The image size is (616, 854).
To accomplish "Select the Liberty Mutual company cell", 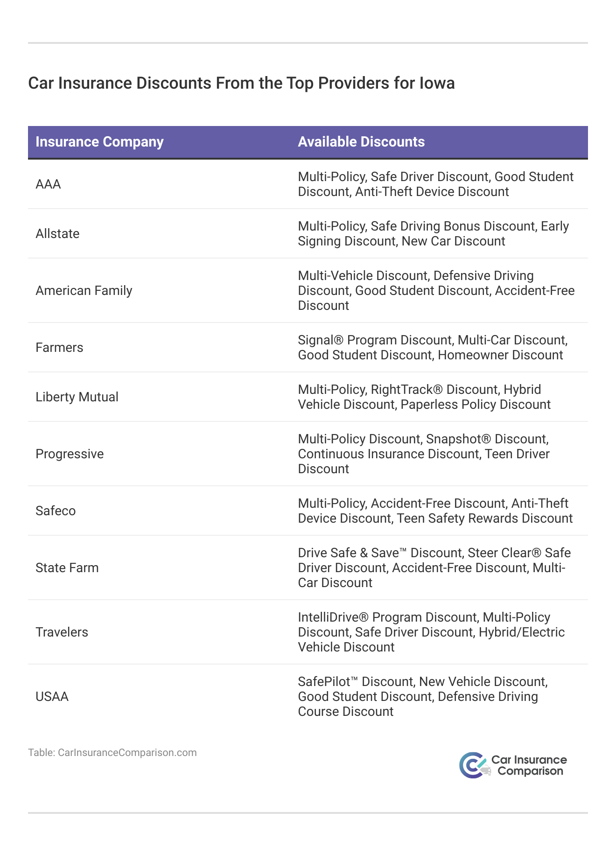I will click(77, 397).
